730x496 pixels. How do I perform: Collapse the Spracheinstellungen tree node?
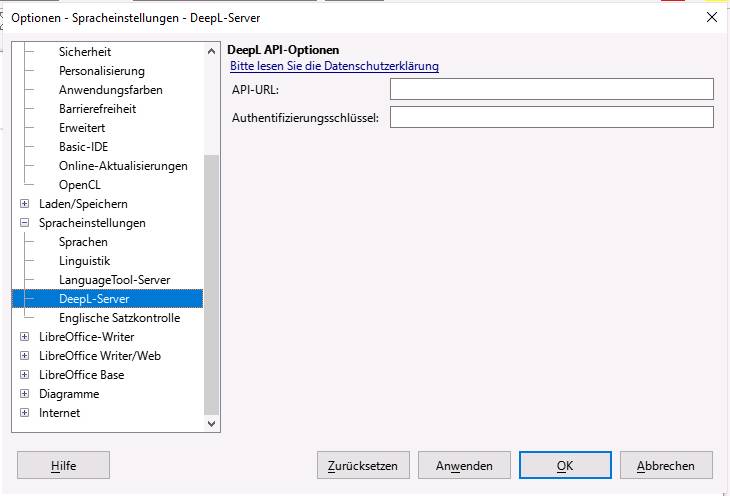coord(25,223)
